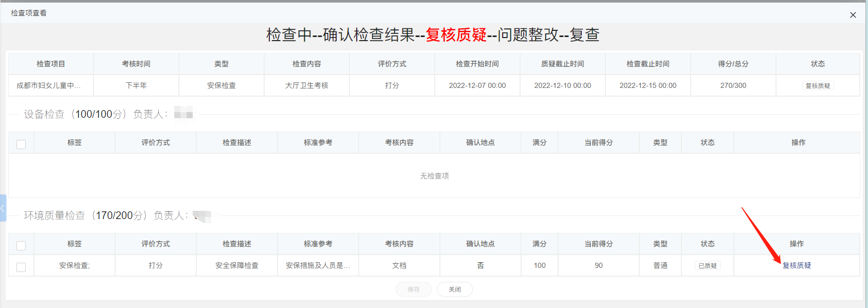Click the 2022-12-15 00:00 deadline
The image size is (868, 308).
click(x=648, y=85)
